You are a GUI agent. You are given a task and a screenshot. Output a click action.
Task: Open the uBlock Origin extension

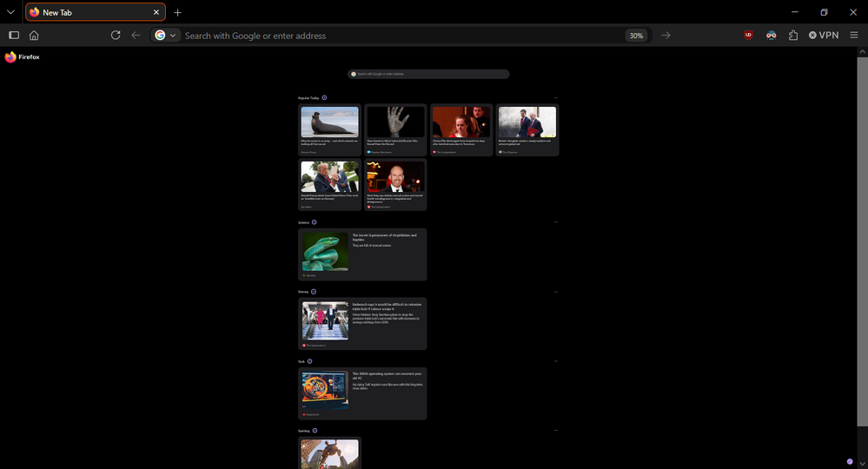pyautogui.click(x=748, y=35)
